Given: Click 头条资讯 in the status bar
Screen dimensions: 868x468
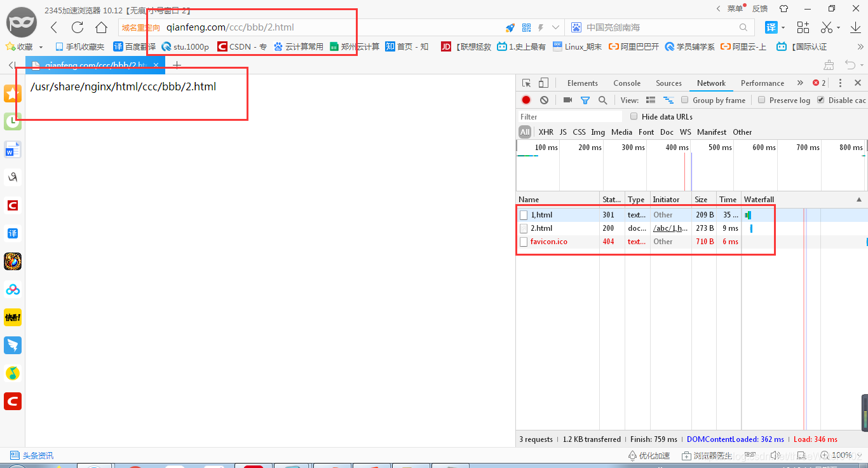Looking at the screenshot, I should [32, 455].
